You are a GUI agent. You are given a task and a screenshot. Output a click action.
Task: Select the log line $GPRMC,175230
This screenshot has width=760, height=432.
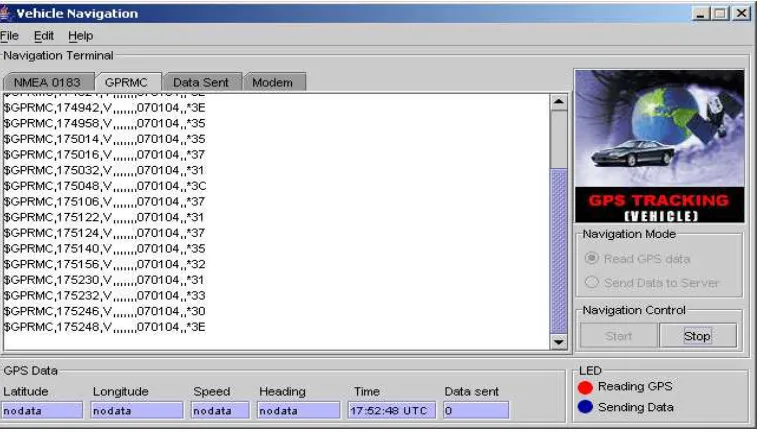click(104, 280)
